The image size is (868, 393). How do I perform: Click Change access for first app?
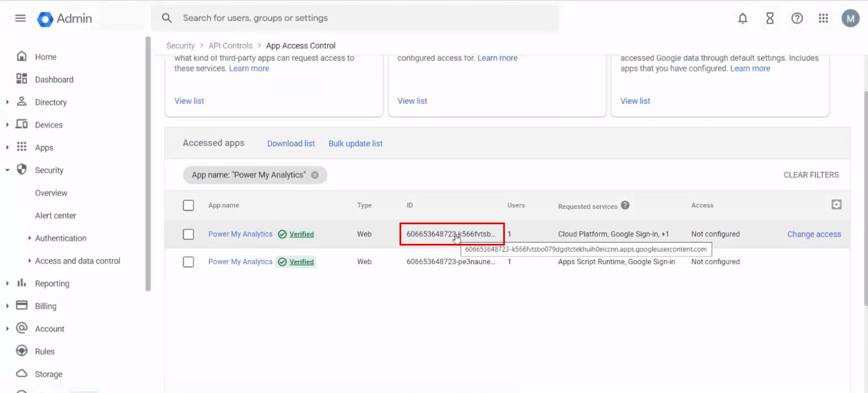tap(814, 234)
